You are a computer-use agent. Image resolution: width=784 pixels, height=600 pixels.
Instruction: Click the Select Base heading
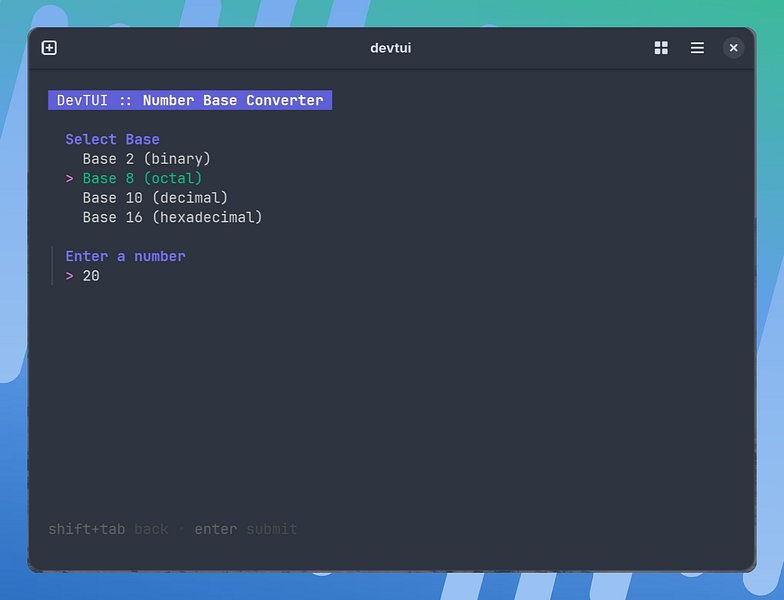112,140
